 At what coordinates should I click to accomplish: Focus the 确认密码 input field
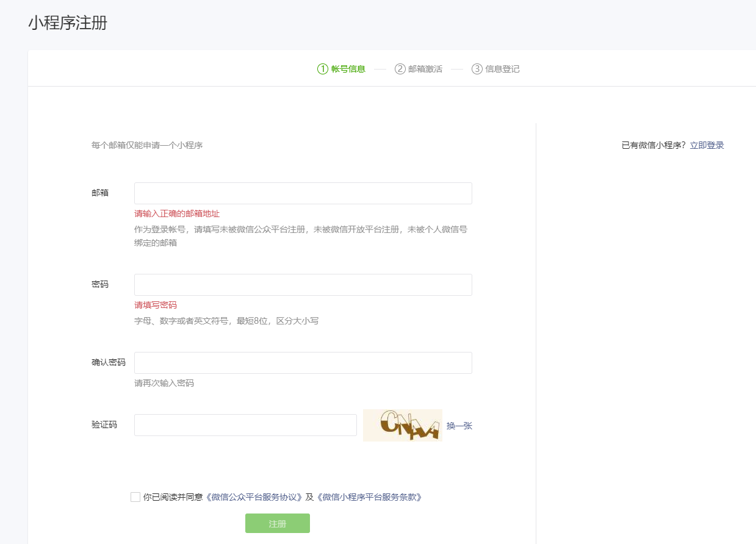(303, 363)
